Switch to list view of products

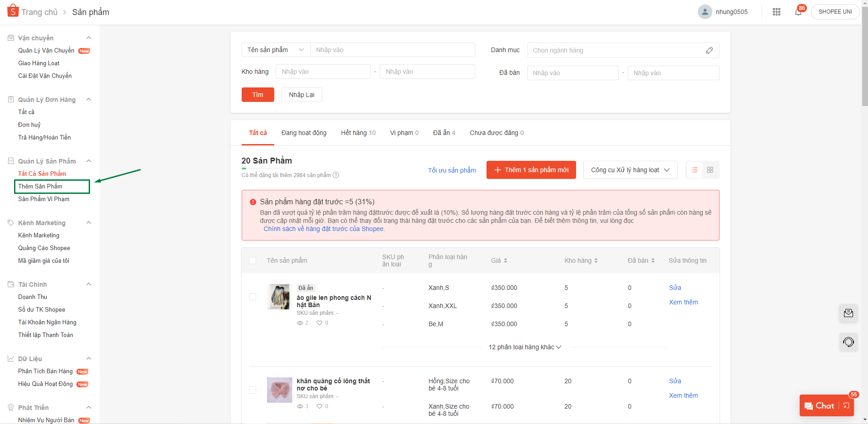pos(695,170)
